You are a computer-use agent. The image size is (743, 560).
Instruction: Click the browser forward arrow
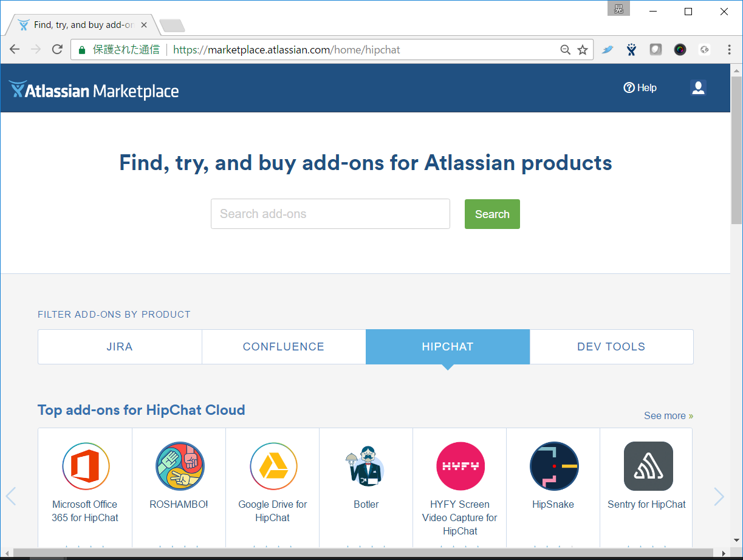[36, 50]
